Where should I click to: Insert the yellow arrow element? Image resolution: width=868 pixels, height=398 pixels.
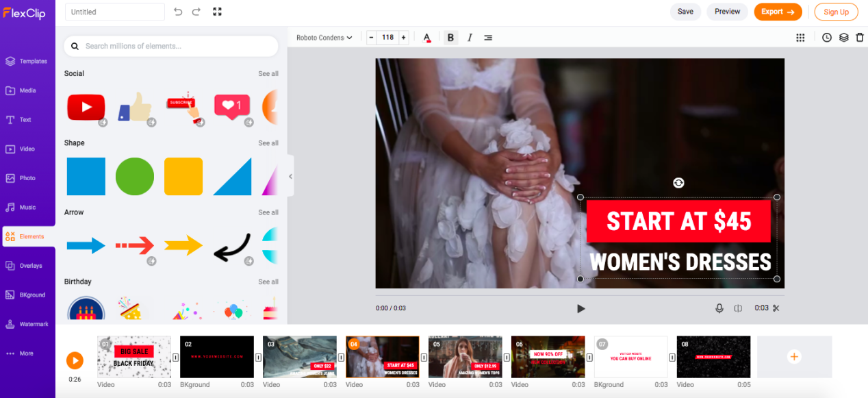click(183, 245)
